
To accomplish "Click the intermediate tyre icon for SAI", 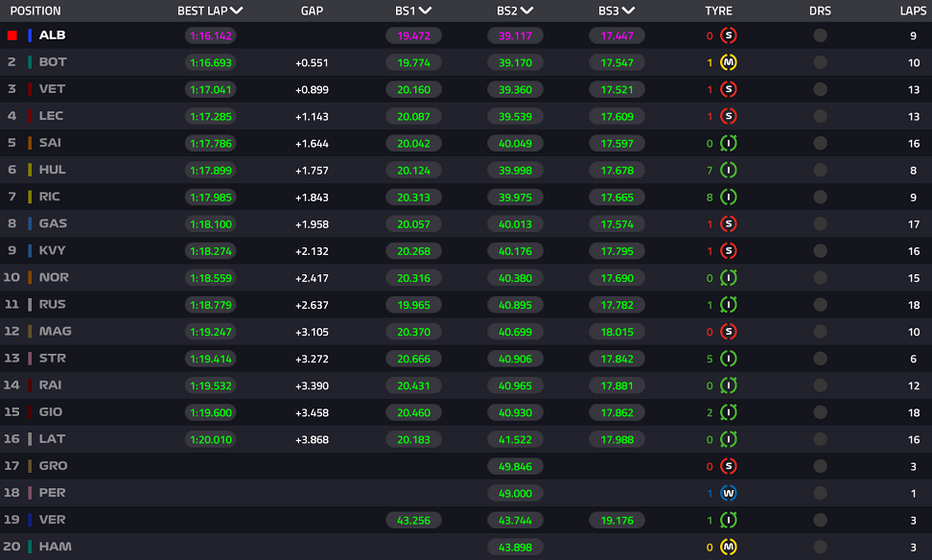I will point(728,143).
